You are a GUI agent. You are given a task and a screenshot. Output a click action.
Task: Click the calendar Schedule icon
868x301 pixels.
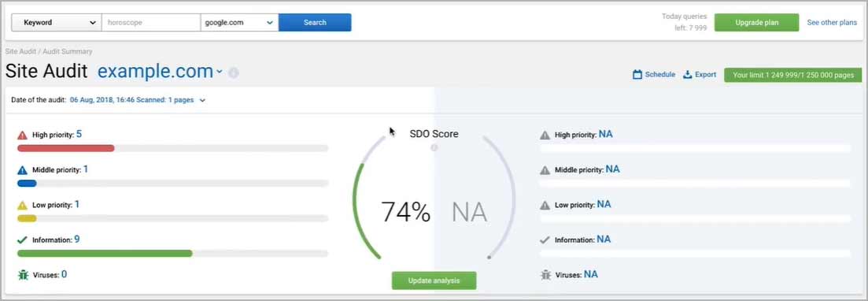[637, 74]
